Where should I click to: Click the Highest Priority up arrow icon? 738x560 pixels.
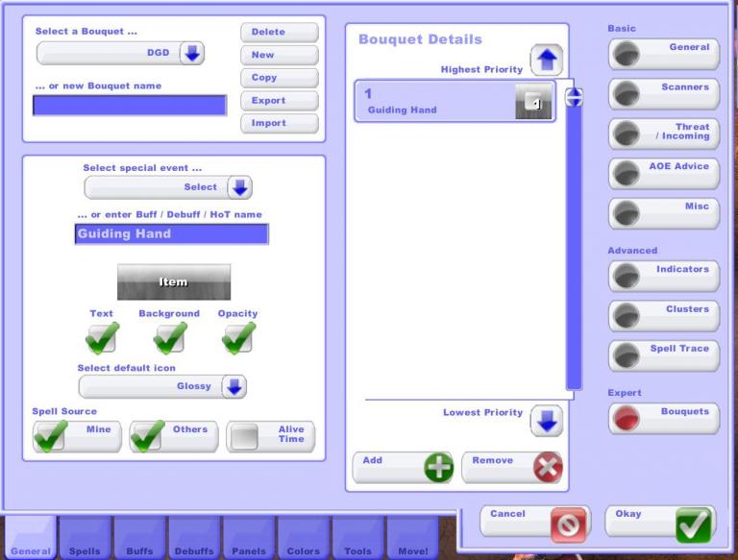[x=546, y=62]
